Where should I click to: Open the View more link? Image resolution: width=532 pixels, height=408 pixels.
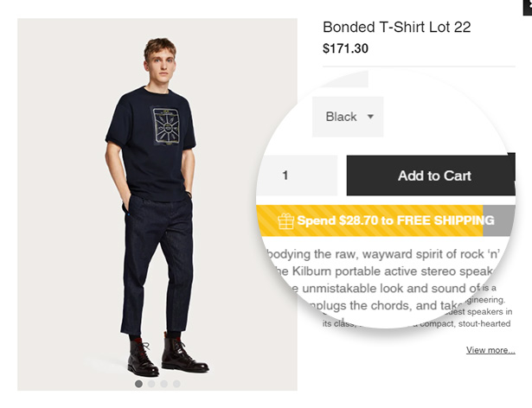point(490,350)
